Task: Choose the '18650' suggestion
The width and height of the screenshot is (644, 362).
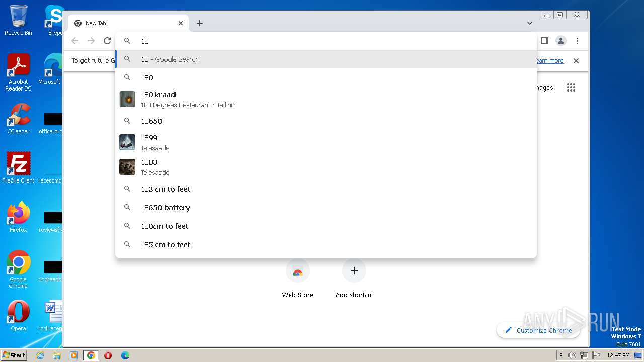Action: click(x=326, y=121)
